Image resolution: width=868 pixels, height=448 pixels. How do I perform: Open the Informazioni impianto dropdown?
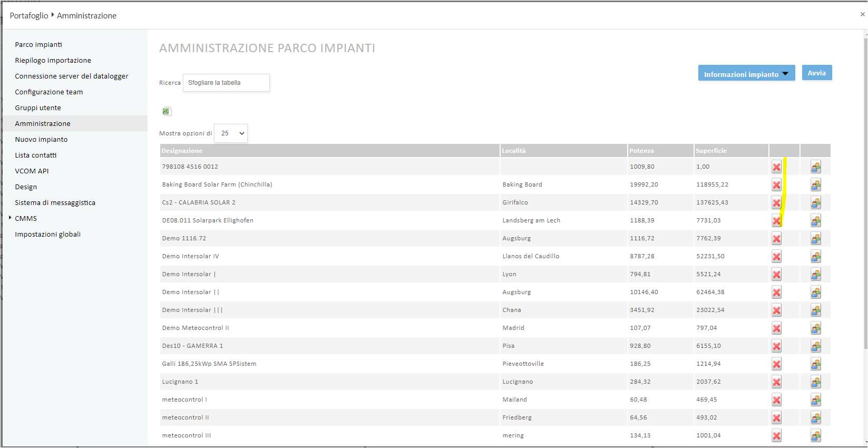pyautogui.click(x=746, y=74)
